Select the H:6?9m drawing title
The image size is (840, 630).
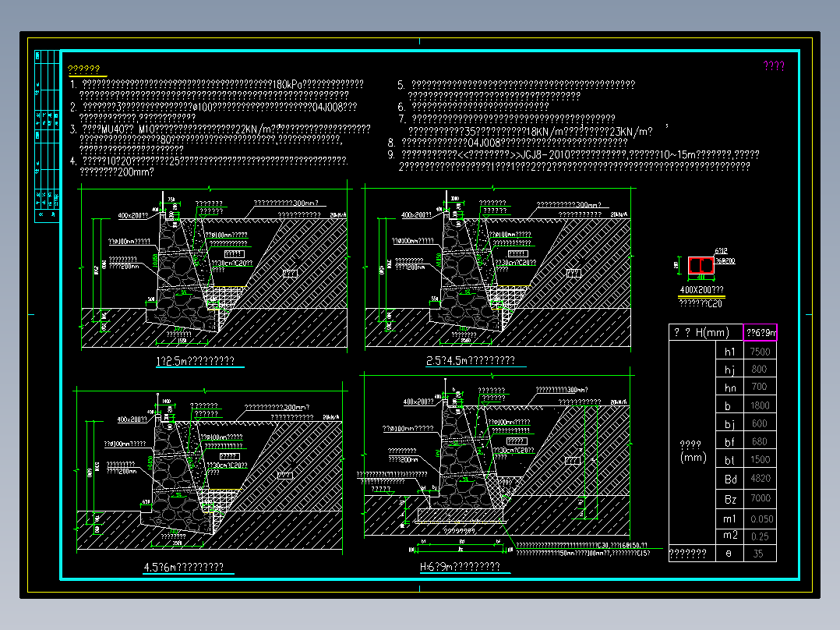(x=461, y=566)
